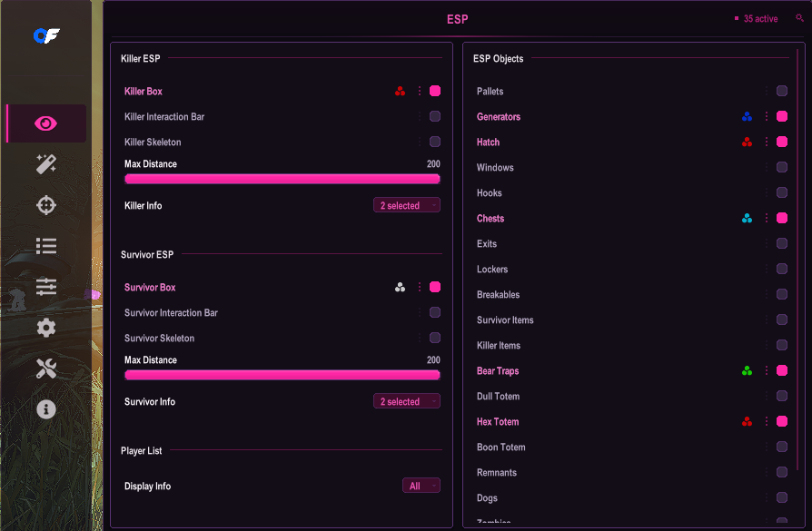
Task: Click the 35 active indicator
Action: (756, 19)
